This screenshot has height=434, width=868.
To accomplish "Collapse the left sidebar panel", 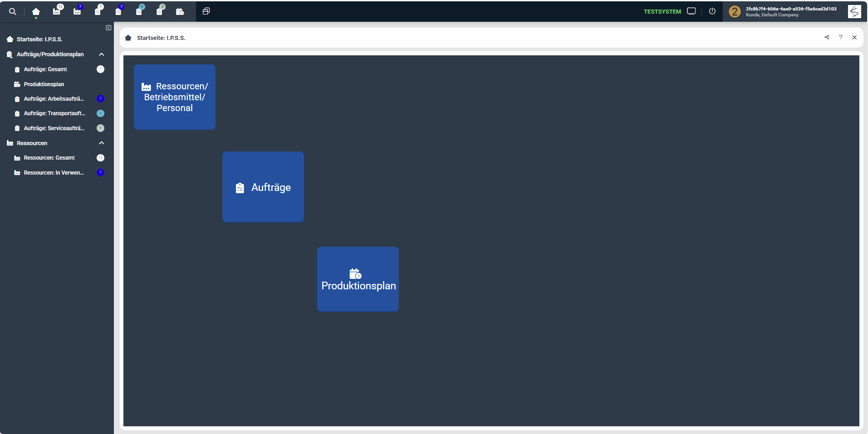I will tap(108, 28).
